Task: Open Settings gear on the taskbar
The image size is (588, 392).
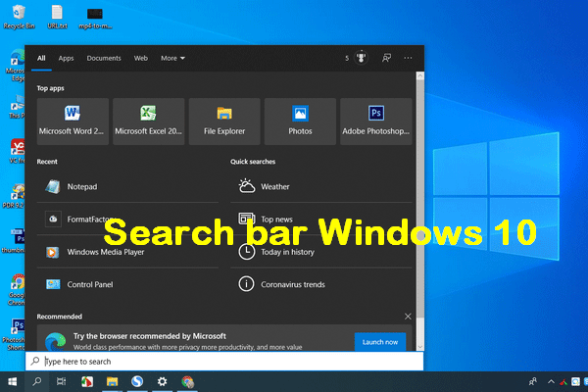Action: [162, 382]
